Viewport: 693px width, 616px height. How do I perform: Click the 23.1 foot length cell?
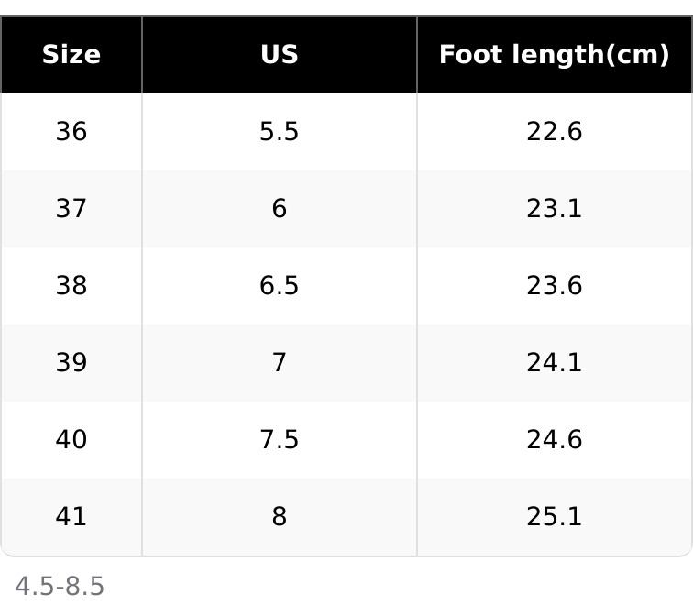tap(554, 209)
